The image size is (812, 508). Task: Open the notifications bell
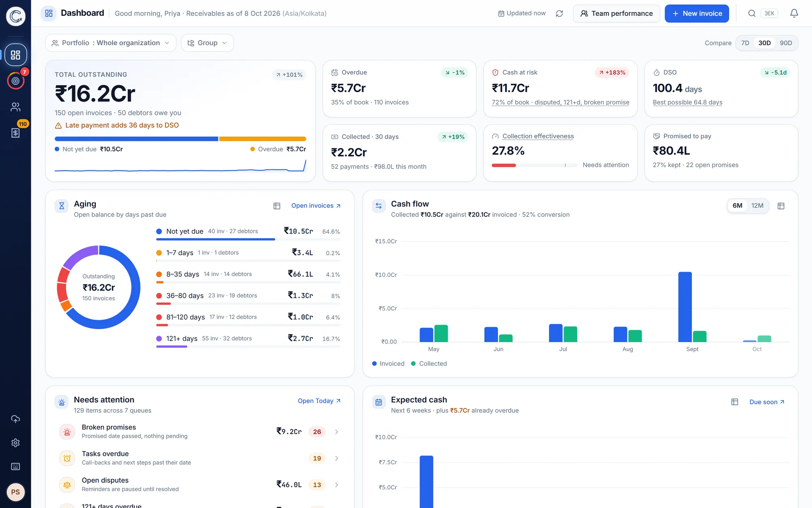point(794,13)
